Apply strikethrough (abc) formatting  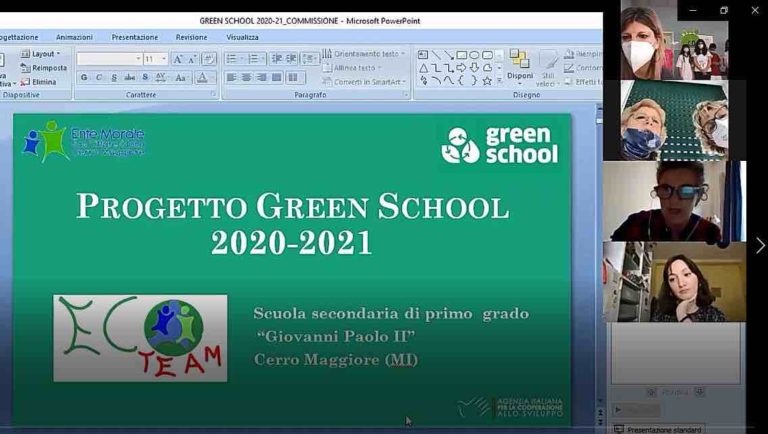tap(130, 77)
